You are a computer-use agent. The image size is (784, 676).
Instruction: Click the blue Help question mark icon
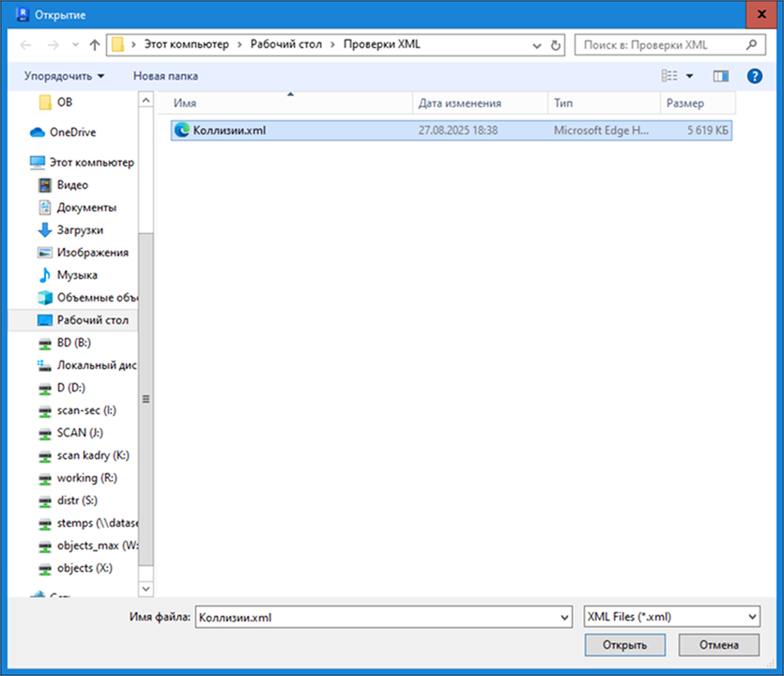click(x=753, y=76)
